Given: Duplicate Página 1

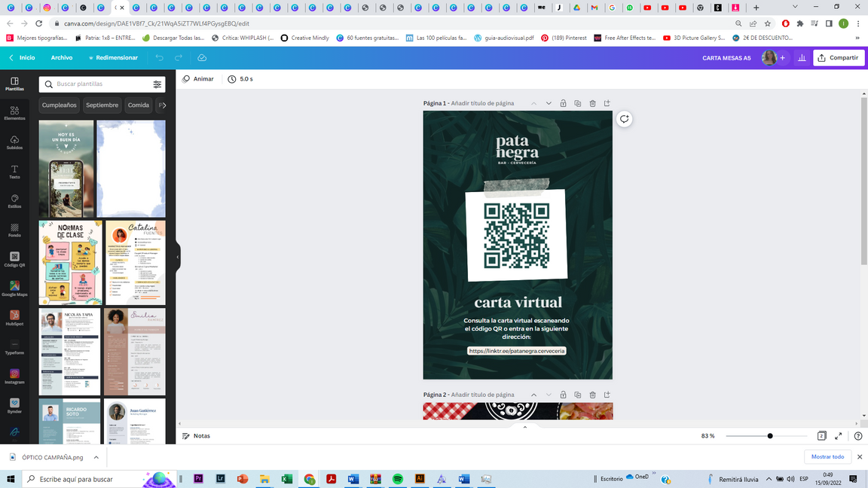Looking at the screenshot, I should [578, 103].
